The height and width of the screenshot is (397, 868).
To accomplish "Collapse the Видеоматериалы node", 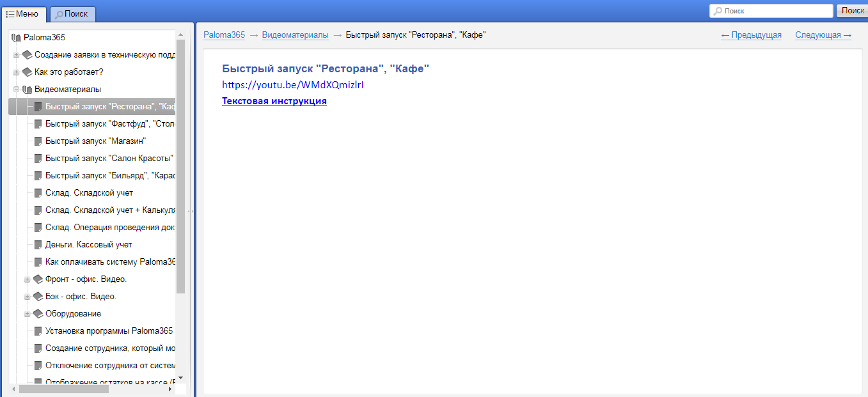I will (x=16, y=90).
